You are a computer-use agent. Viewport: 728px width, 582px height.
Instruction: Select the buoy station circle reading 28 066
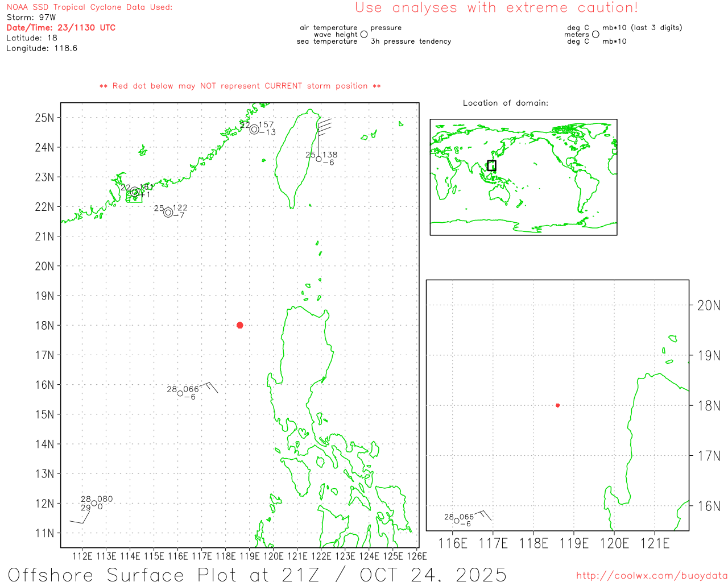pos(180,393)
